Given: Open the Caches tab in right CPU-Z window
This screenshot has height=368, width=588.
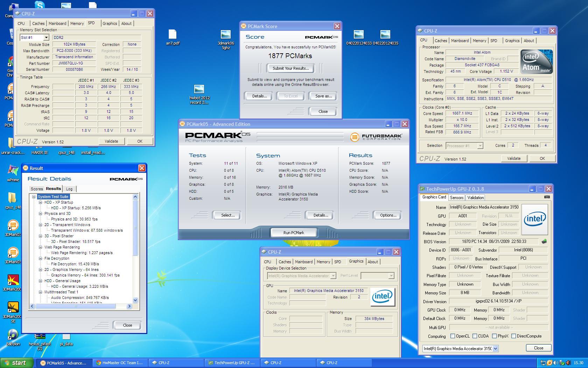Looking at the screenshot, I should tap(441, 41).
